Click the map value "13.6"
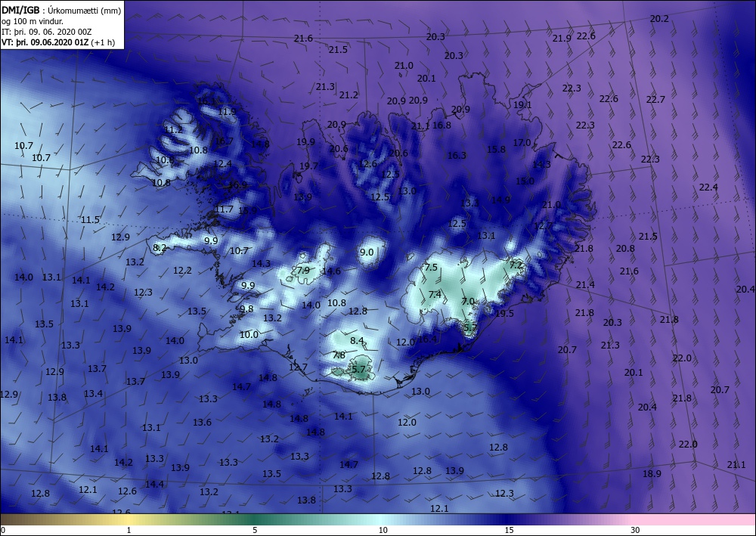Viewport: 756px width, 536px height. (x=202, y=423)
